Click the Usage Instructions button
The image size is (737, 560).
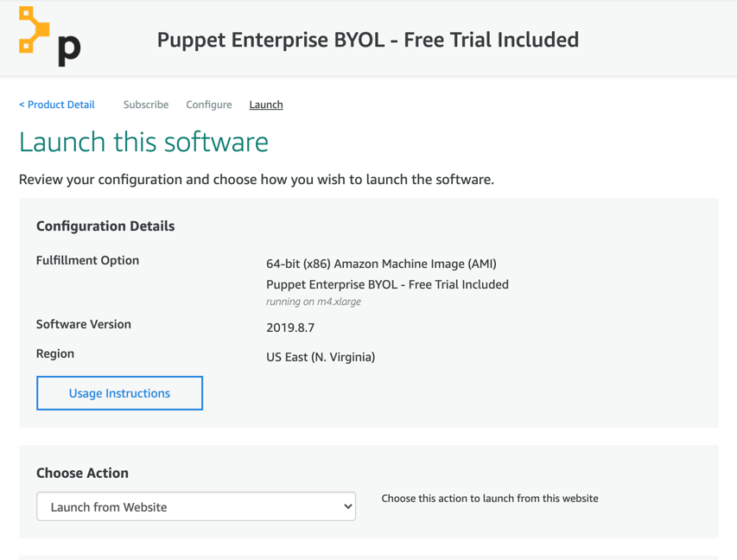(x=120, y=393)
